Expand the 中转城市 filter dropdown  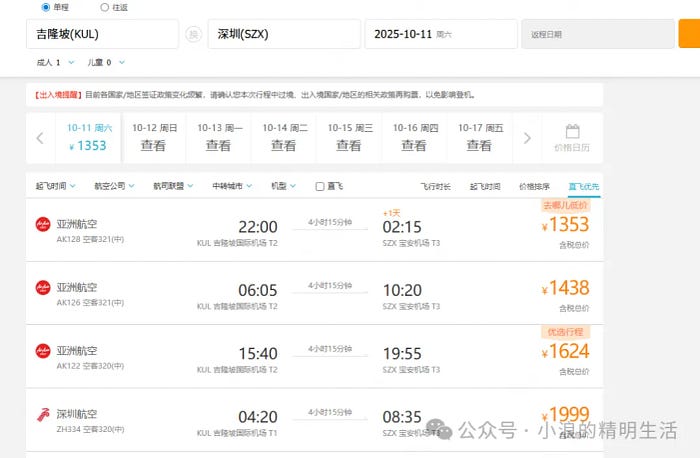coord(232,186)
